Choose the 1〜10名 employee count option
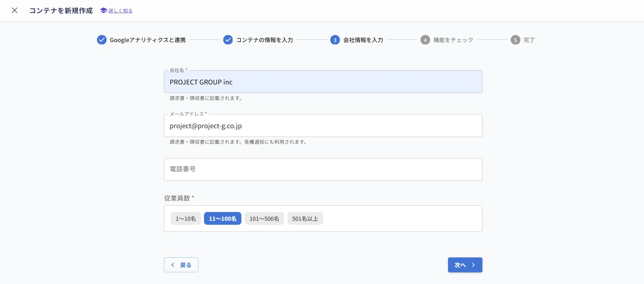644x284 pixels. coord(186,218)
